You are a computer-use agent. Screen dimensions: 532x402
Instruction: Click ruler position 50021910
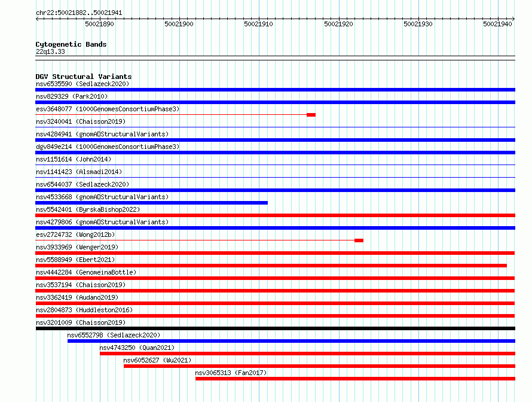[259, 24]
